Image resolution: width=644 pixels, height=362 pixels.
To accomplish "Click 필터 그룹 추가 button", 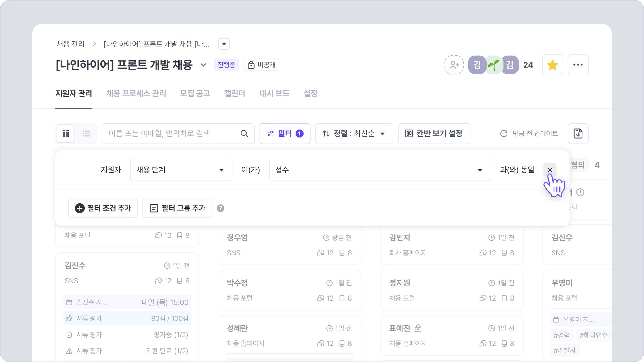I will pos(177,208).
